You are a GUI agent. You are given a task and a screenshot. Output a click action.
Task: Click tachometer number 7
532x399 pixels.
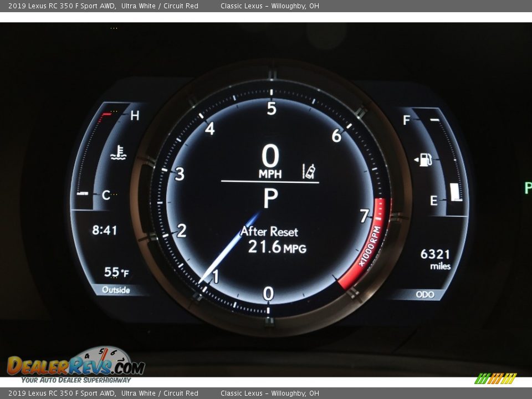(365, 216)
